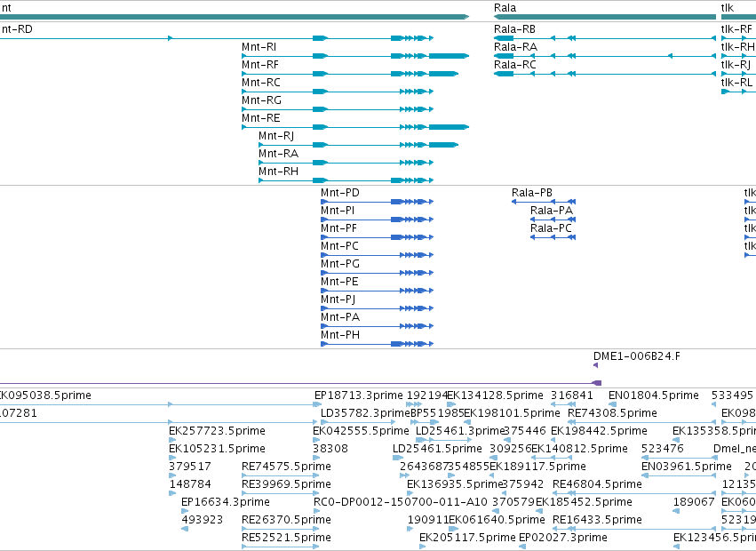Open EST label RE26370.5prime
756x551 pixels.
pyautogui.click(x=286, y=520)
